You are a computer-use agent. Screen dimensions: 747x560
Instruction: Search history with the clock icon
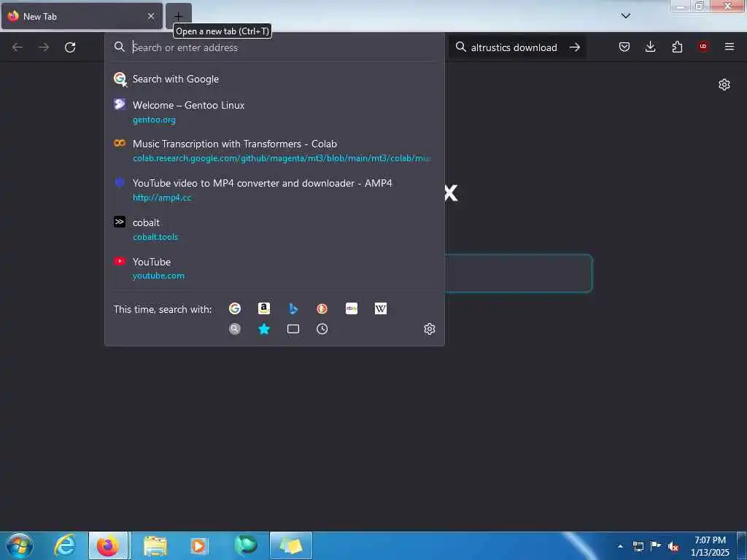coord(322,329)
